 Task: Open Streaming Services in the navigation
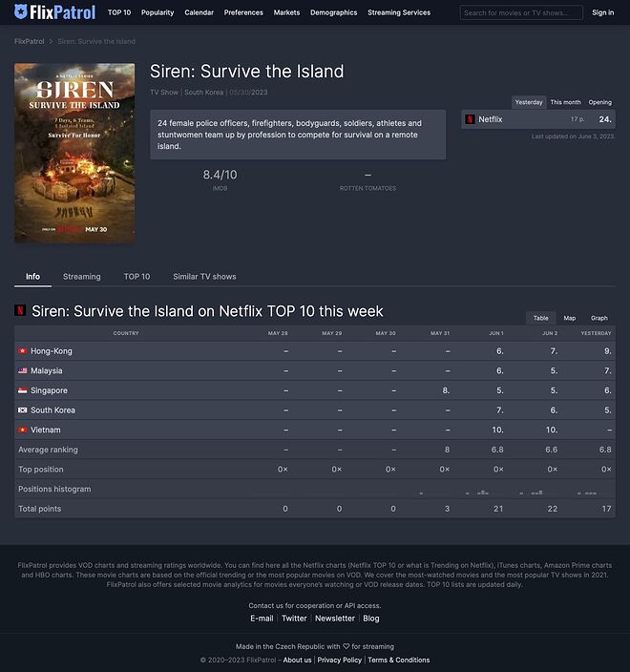pos(399,12)
